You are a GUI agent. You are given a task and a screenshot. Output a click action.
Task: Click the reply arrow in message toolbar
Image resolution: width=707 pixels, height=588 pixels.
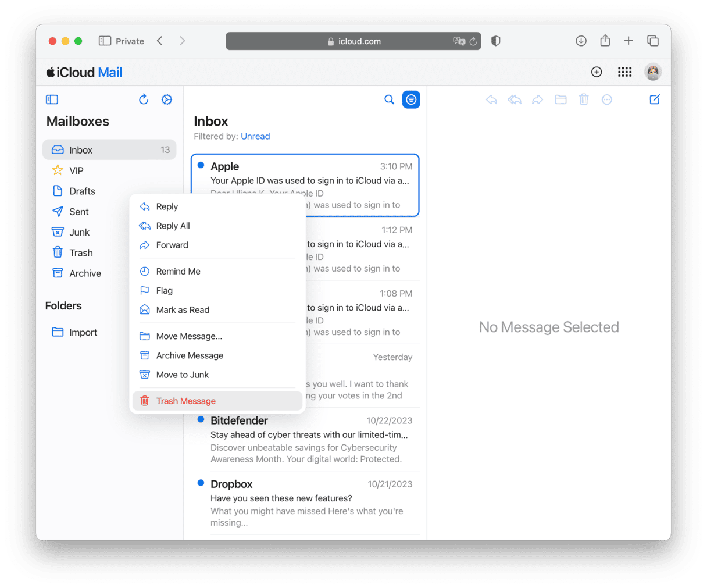click(x=491, y=99)
